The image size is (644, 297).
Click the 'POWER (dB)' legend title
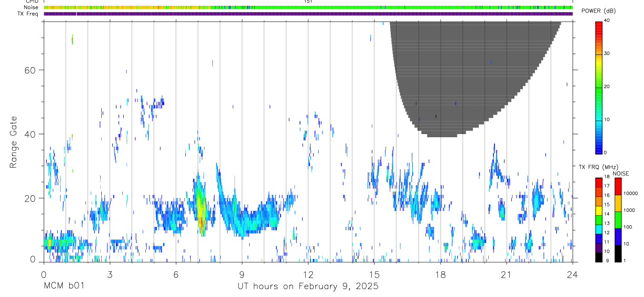[599, 11]
